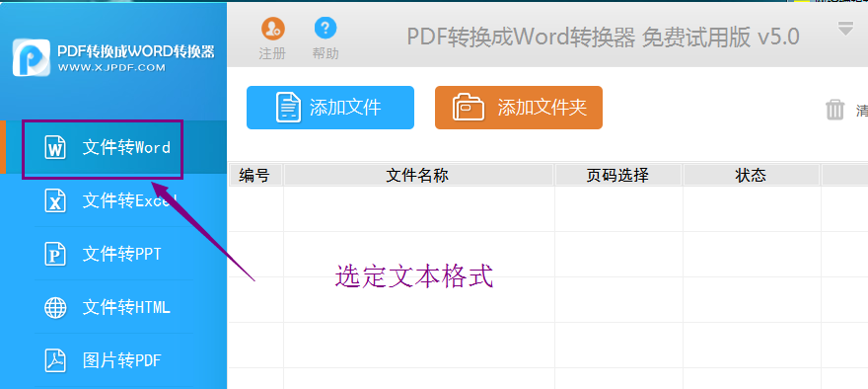868x389 pixels.
Task: Click the PDF icon beside 图片转PDF
Action: pos(55,360)
